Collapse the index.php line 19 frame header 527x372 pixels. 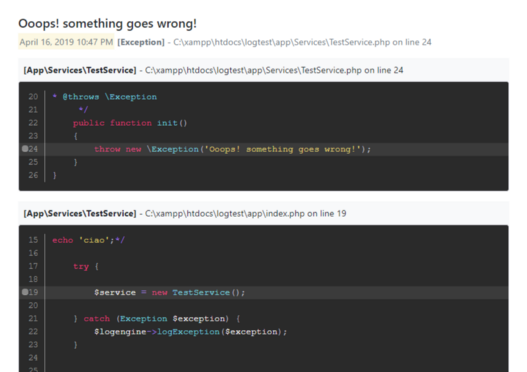pos(264,213)
